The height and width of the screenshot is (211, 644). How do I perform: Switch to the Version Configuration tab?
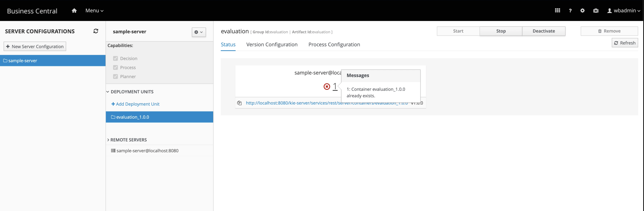coord(272,45)
